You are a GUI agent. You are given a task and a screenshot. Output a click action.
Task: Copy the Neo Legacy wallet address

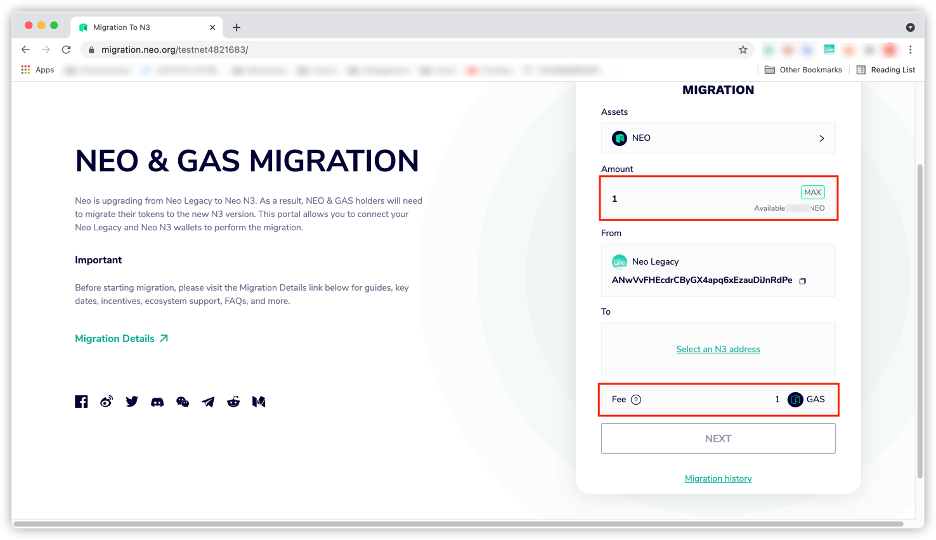pyautogui.click(x=803, y=281)
